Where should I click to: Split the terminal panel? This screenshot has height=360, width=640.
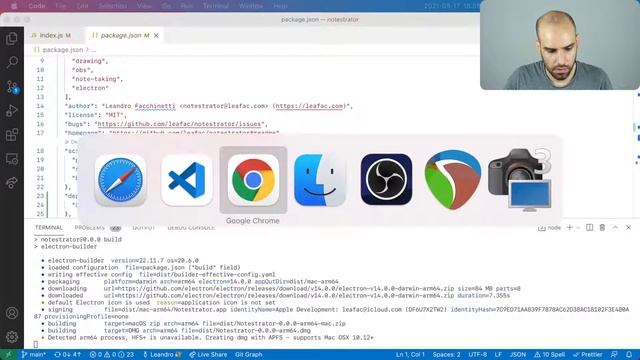coord(589,227)
